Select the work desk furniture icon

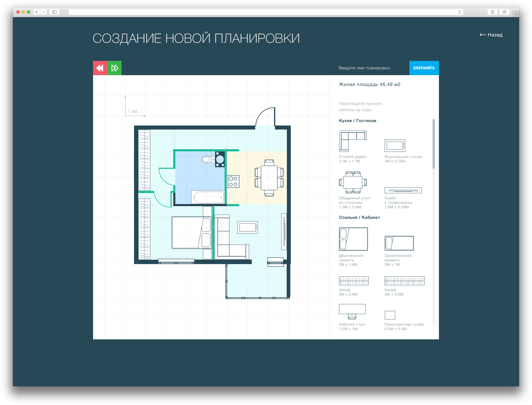point(352,311)
